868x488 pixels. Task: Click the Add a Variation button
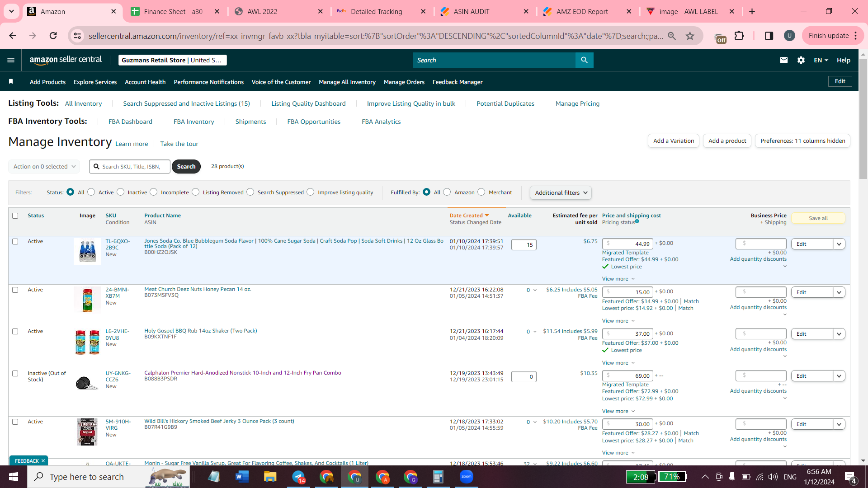(x=674, y=141)
